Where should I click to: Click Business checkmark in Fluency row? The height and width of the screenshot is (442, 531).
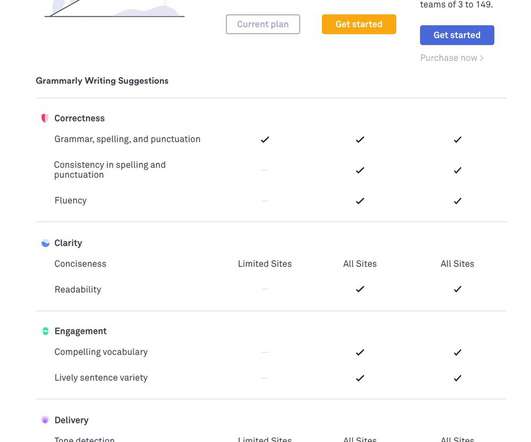(x=457, y=201)
